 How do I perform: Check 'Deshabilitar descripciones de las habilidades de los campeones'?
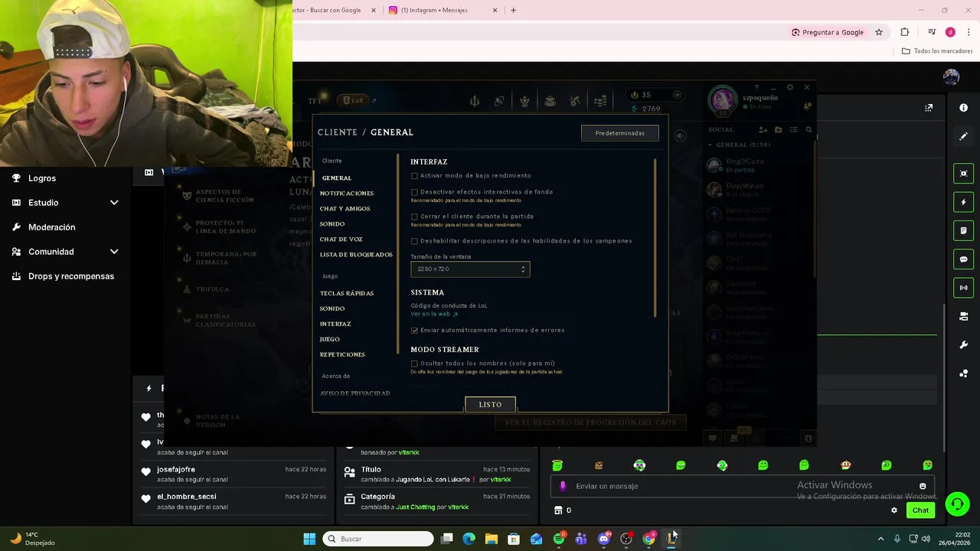point(414,241)
